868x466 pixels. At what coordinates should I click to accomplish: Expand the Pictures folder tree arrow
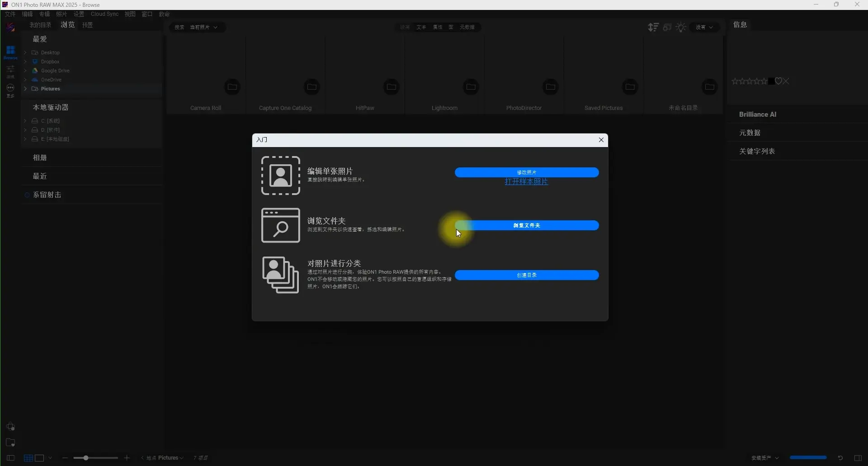point(25,89)
